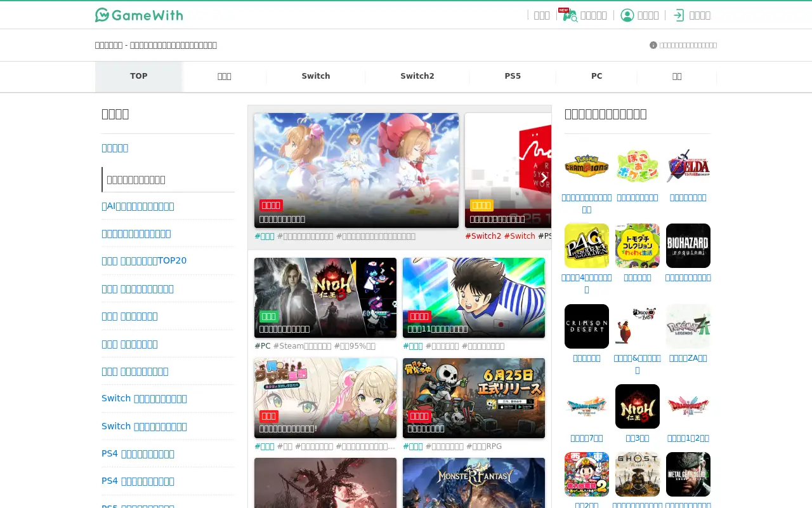Image resolution: width=812 pixels, height=508 pixels.
Task: Open the green Pokémon Pokopia game icon
Action: 638,166
